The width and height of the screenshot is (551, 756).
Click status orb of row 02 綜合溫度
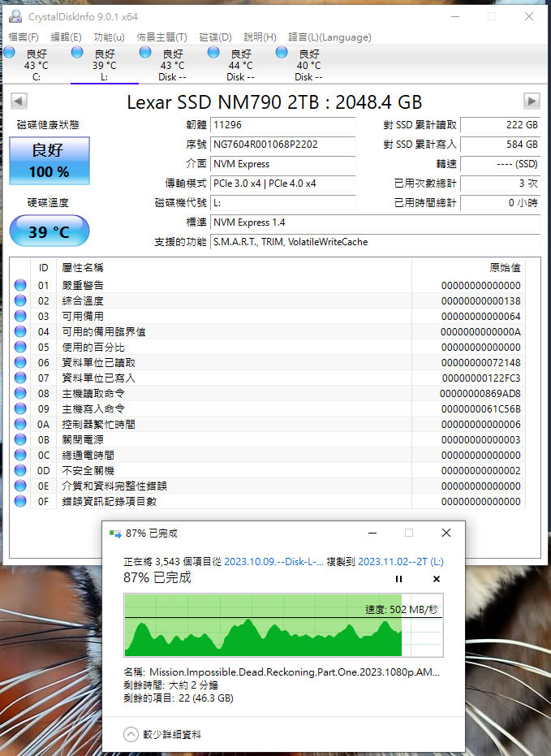click(x=20, y=300)
